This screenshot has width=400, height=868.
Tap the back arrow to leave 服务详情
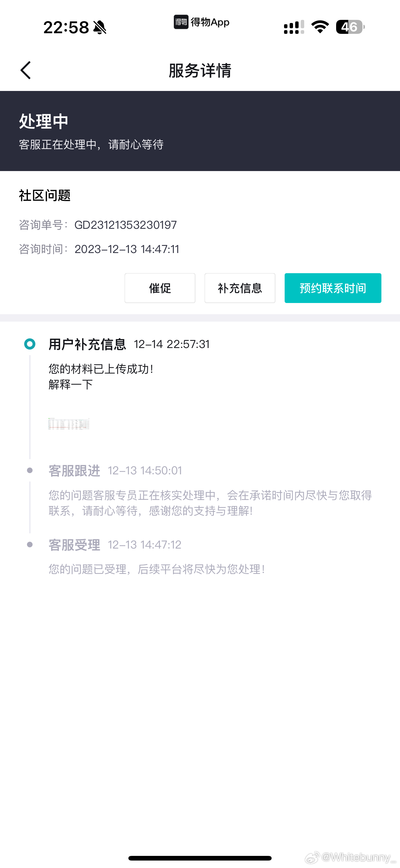click(26, 70)
